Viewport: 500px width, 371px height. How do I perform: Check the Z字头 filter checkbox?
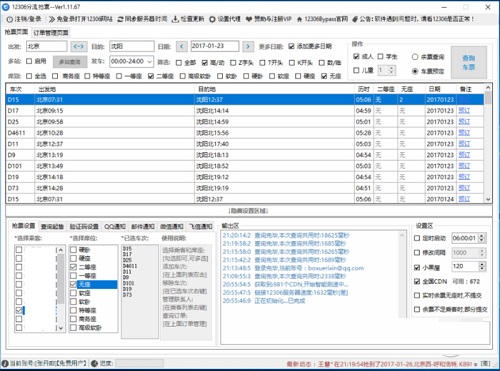[233, 62]
